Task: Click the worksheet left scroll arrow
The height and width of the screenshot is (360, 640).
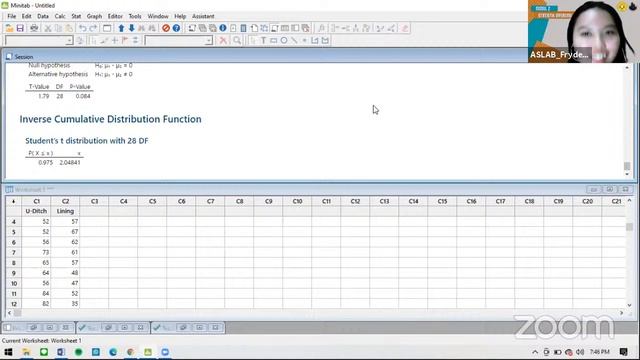Action: tap(10, 313)
